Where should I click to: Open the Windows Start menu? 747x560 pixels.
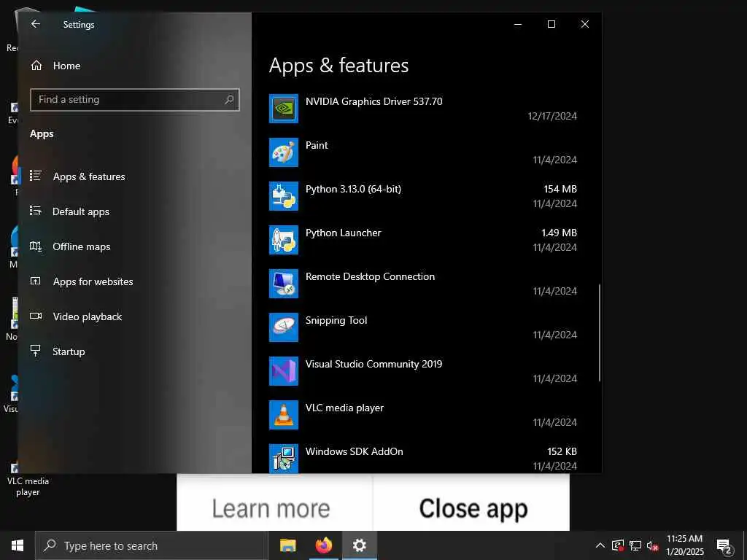coord(18,545)
